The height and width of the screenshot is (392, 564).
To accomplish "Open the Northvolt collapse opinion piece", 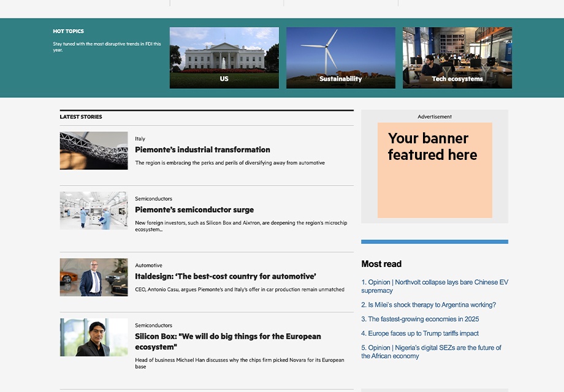I will coord(435,286).
